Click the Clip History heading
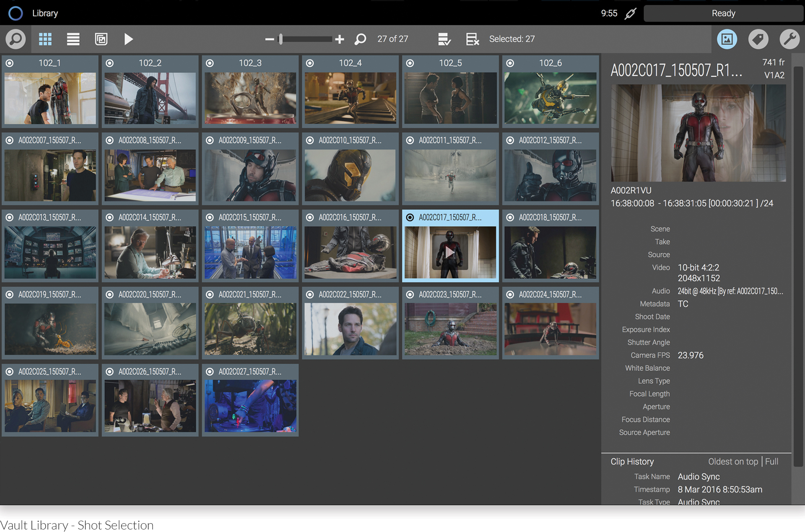Image resolution: width=805 pixels, height=532 pixels. tap(632, 462)
